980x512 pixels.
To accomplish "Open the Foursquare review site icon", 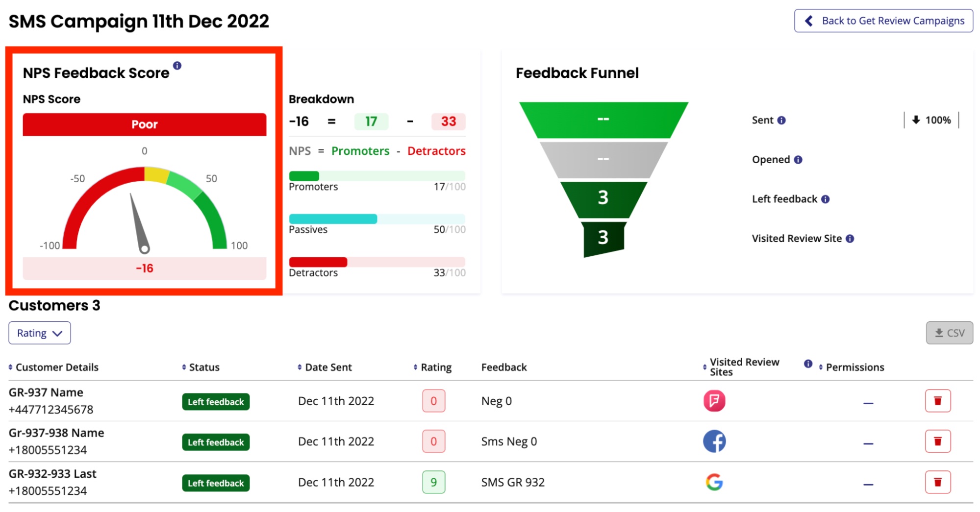I will tap(714, 401).
